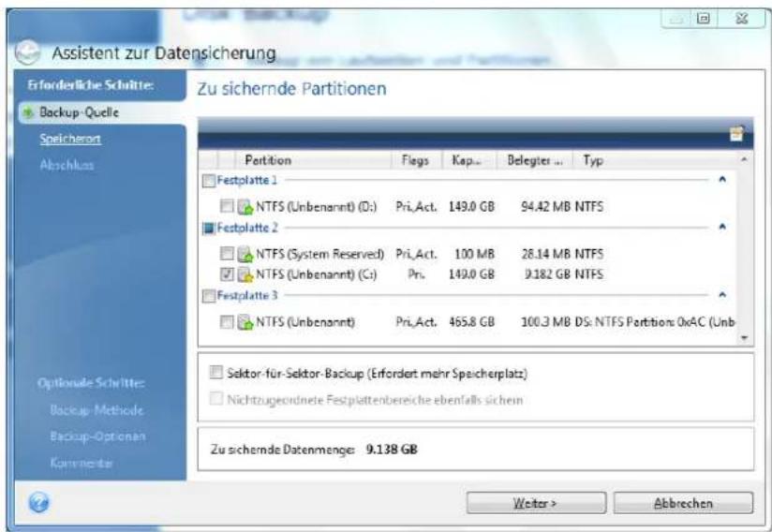The height and width of the screenshot is (532, 772).
Task: Go to the Abschluss step
Action: click(67, 165)
